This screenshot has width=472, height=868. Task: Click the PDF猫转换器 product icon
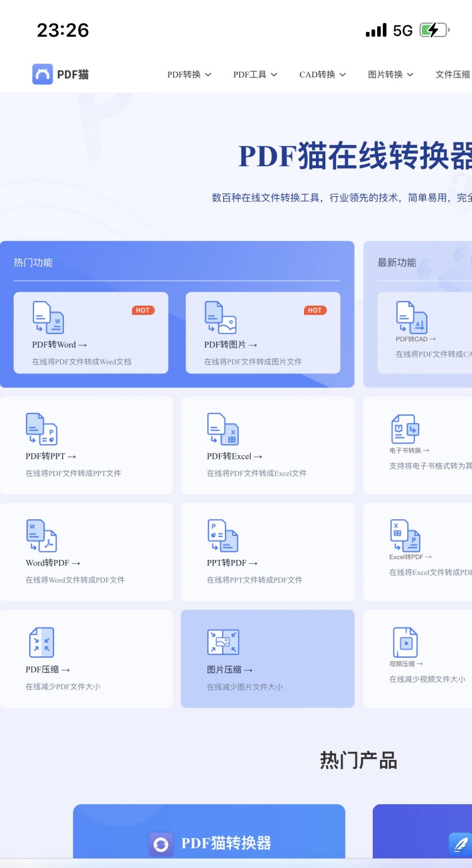pyautogui.click(x=161, y=844)
